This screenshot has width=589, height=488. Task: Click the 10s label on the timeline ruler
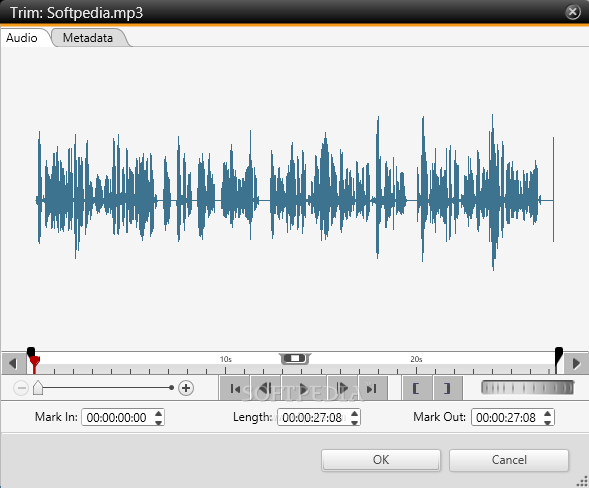[x=226, y=359]
